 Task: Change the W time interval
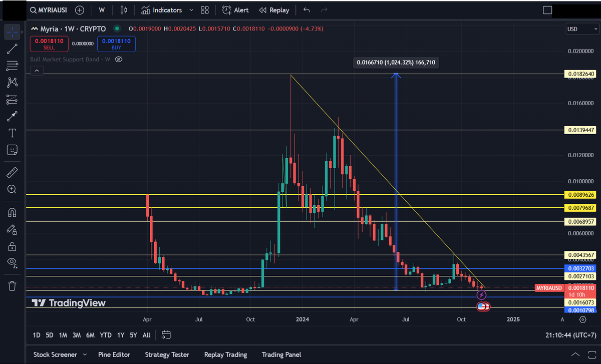click(x=102, y=10)
